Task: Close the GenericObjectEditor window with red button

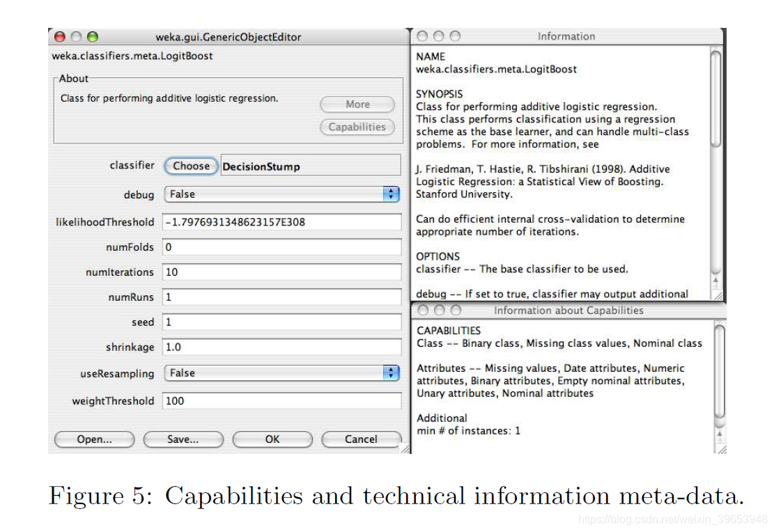Action: (60, 36)
